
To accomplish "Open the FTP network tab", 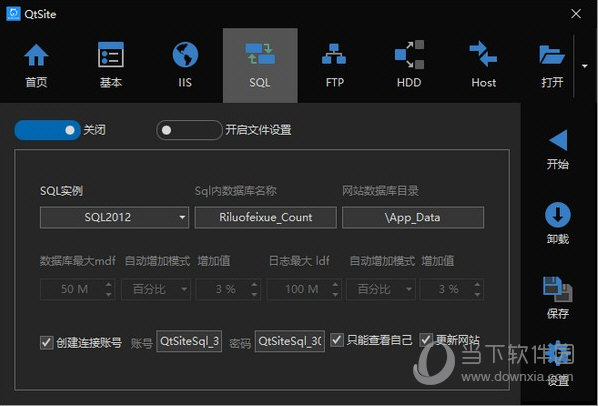I will 334,65.
